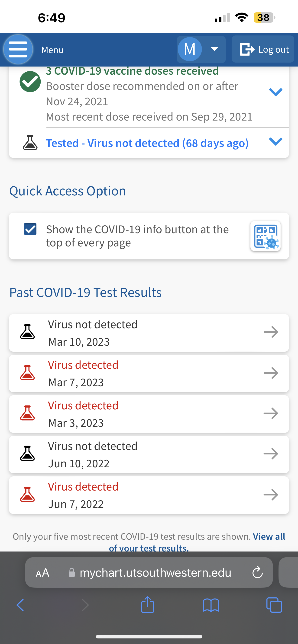Tap the AA reader text-size icon
The height and width of the screenshot is (644, 298).
tap(42, 573)
